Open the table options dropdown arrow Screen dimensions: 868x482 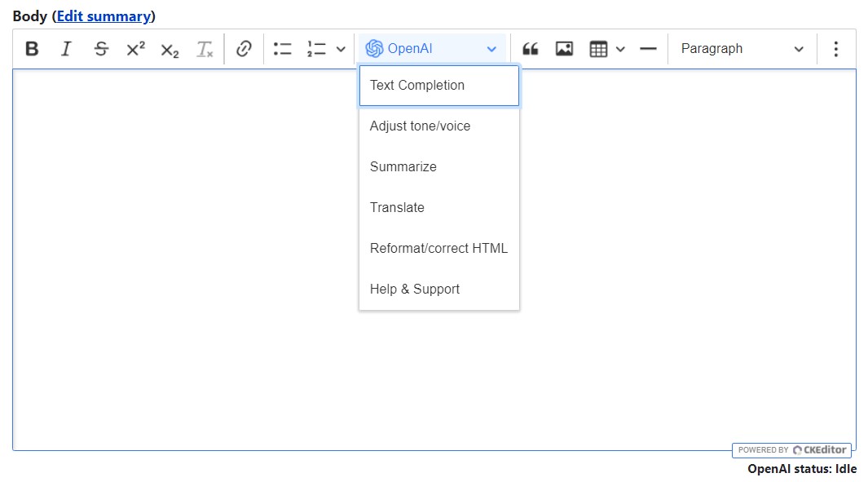620,49
